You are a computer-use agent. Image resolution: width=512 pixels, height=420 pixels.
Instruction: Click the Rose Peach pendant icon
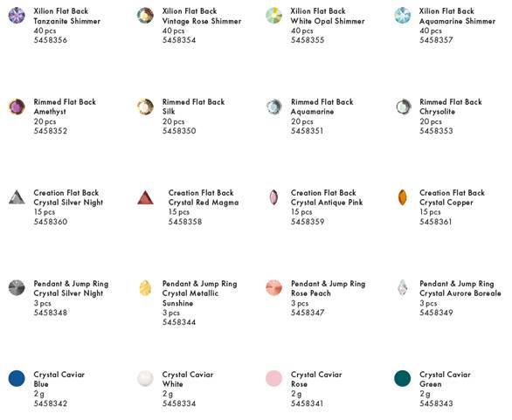click(x=273, y=288)
